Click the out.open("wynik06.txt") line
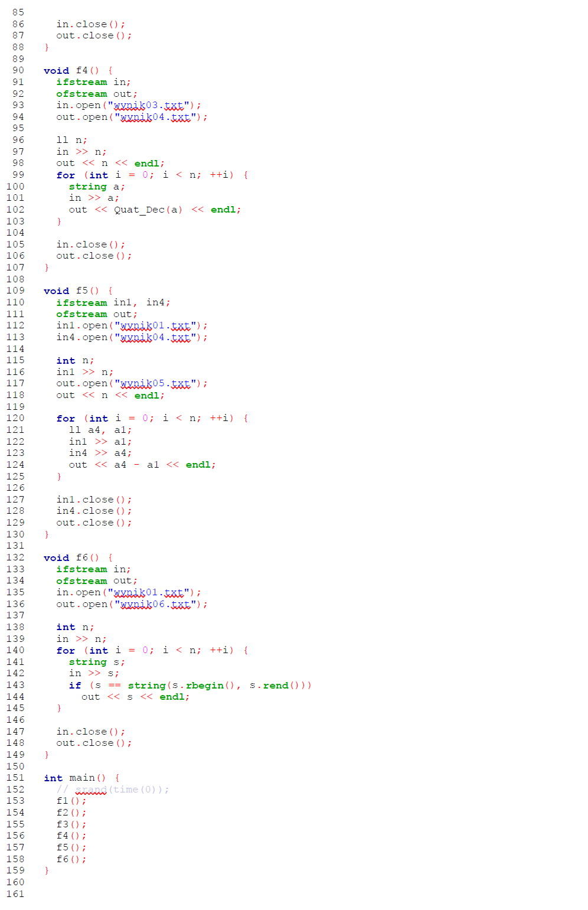The height and width of the screenshot is (910, 588). pyautogui.click(x=132, y=604)
